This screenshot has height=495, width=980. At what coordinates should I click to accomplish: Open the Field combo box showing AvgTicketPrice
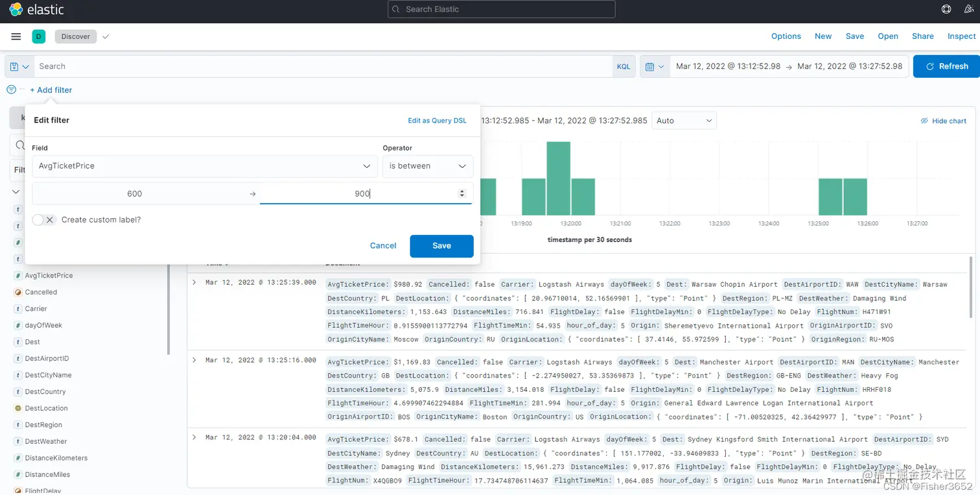[205, 166]
